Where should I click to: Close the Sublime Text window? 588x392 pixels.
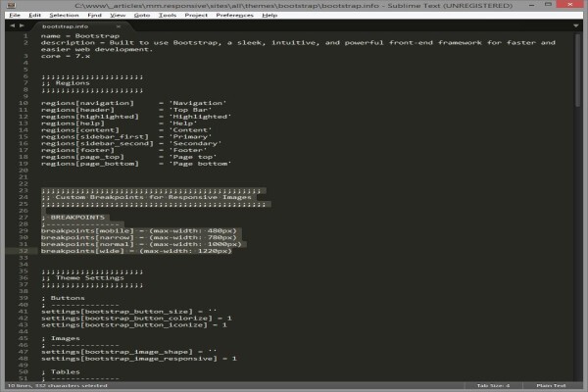pos(570,5)
